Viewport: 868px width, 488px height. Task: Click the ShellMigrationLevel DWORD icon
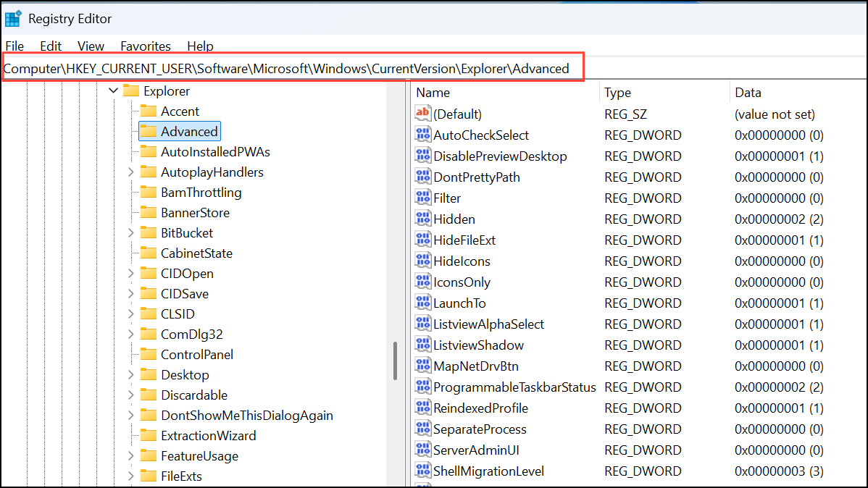point(423,471)
